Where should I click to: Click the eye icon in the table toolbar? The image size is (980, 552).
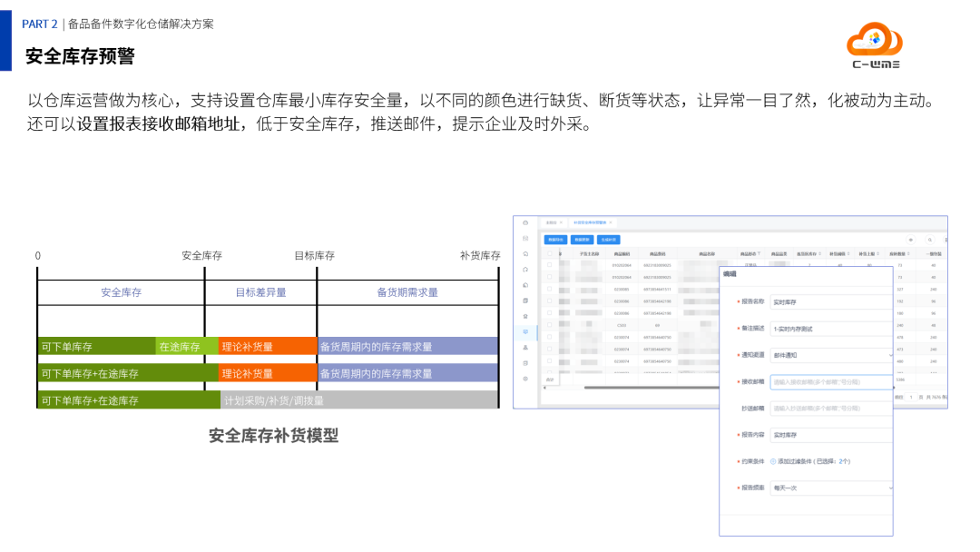[x=911, y=240]
